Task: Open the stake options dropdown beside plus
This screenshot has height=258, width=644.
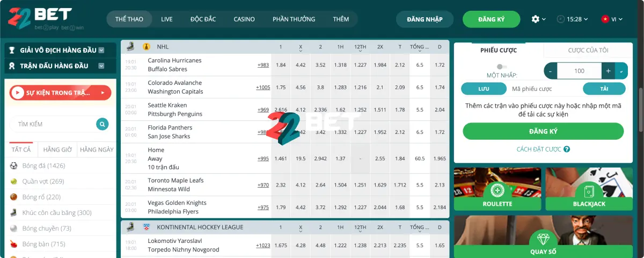Action: [621, 71]
